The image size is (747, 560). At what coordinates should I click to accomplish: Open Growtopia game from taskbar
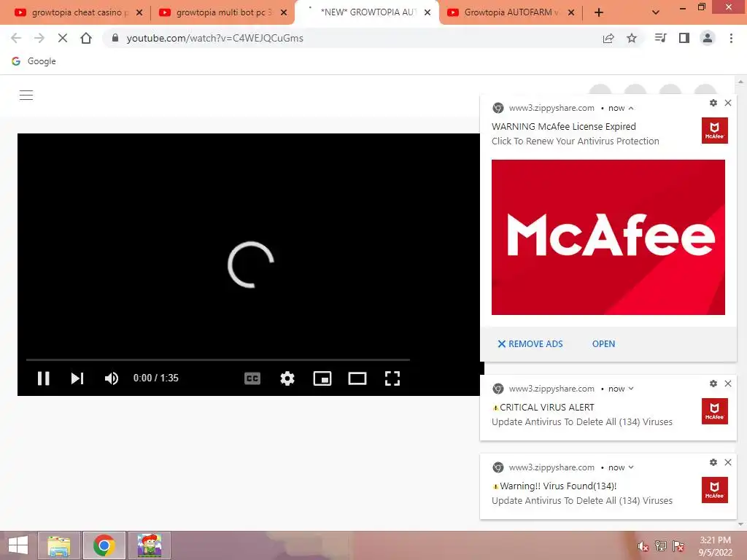(150, 545)
